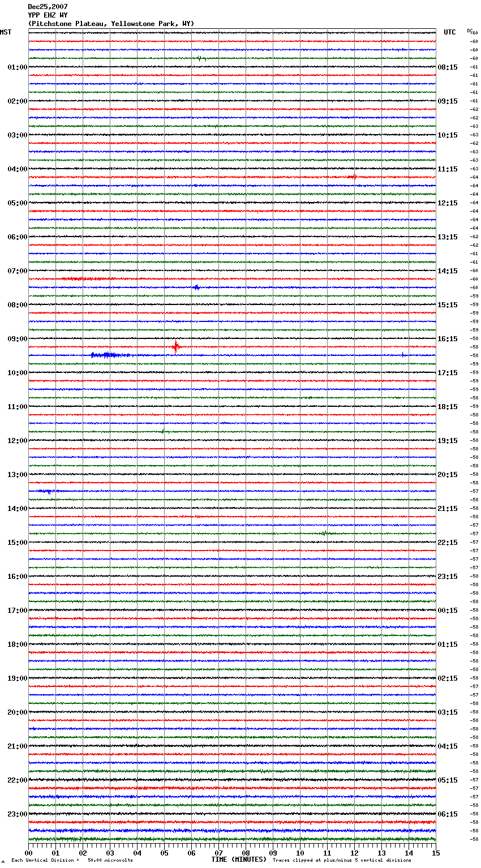Click the 10:00 MST time label

[18, 373]
